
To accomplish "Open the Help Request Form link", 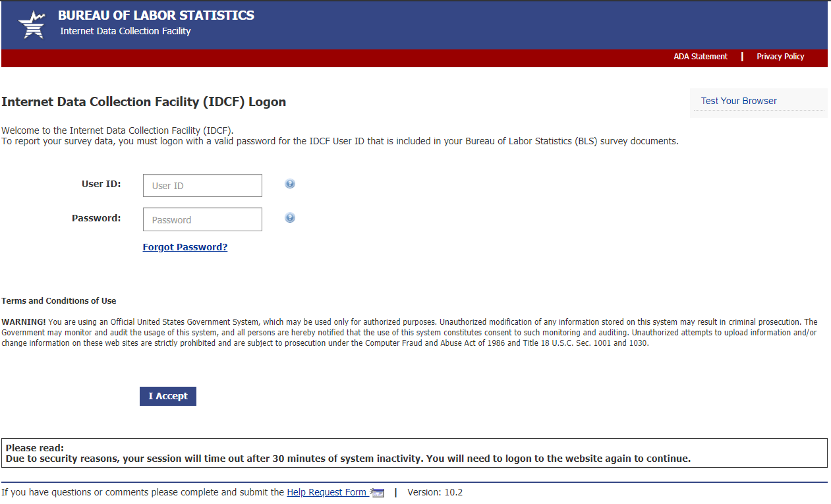I will click(x=326, y=492).
